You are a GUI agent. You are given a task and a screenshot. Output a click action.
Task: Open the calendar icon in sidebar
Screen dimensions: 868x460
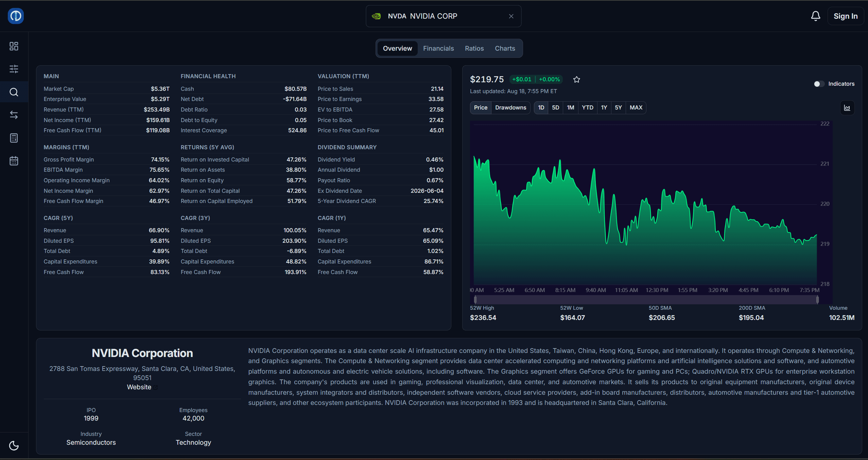(14, 161)
